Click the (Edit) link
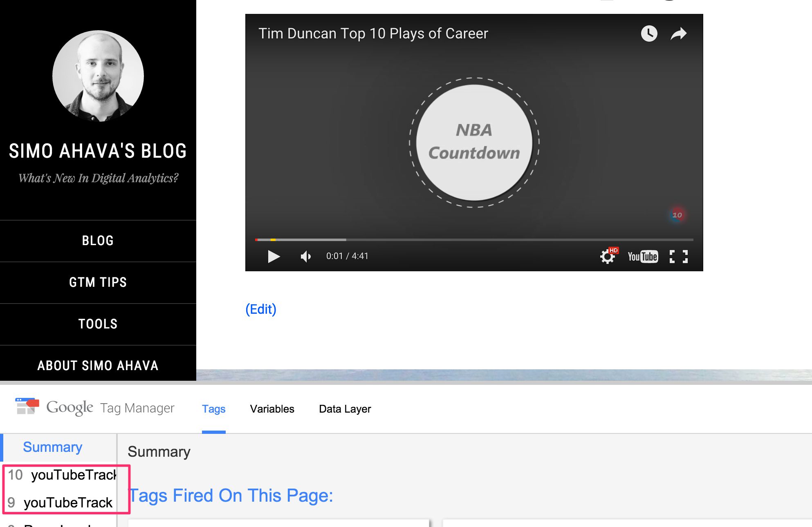812x527 pixels. point(261,309)
